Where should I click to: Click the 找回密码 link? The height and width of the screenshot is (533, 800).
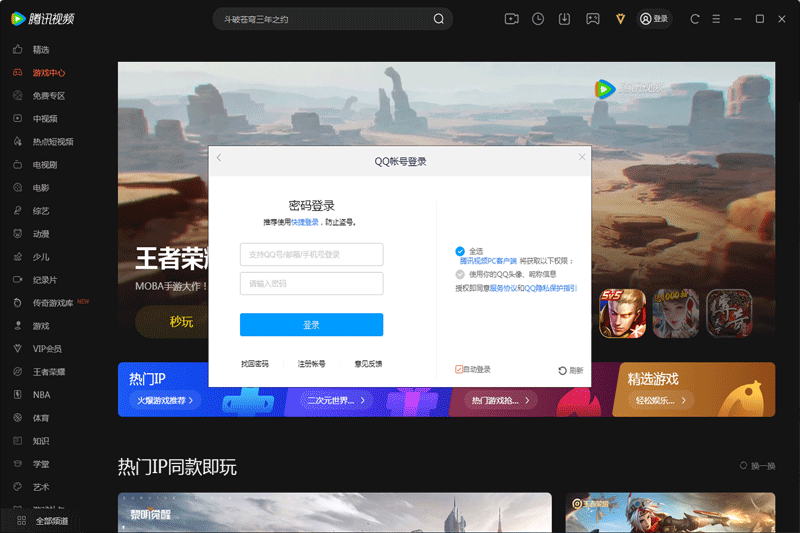255,364
